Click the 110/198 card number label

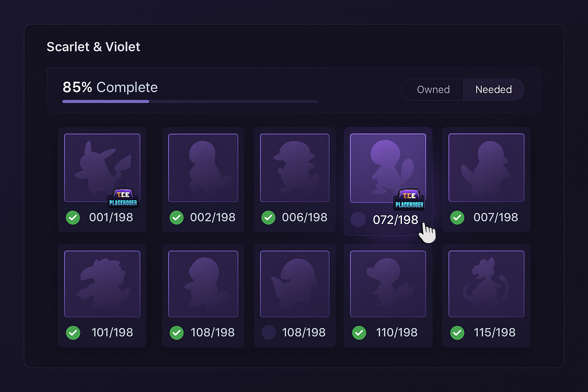coord(397,332)
